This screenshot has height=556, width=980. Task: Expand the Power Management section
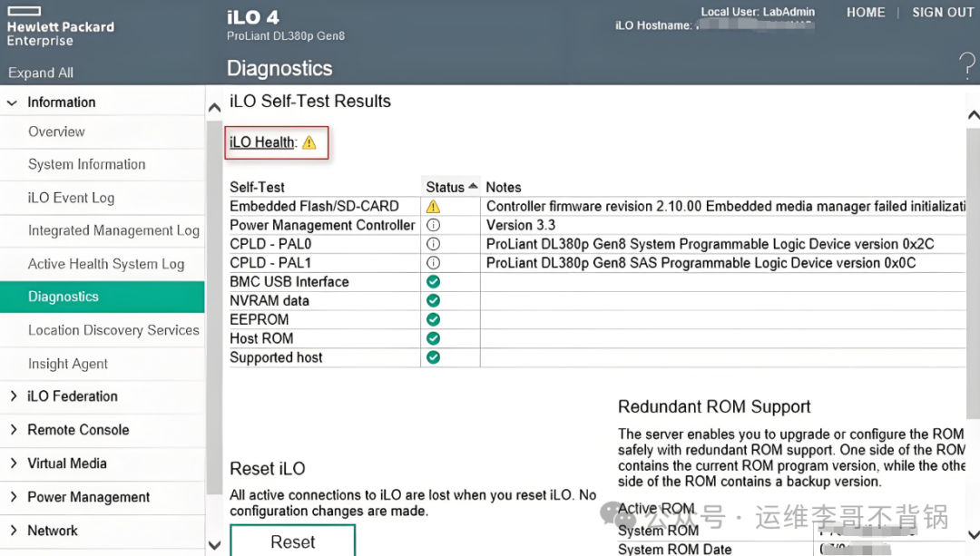point(13,497)
